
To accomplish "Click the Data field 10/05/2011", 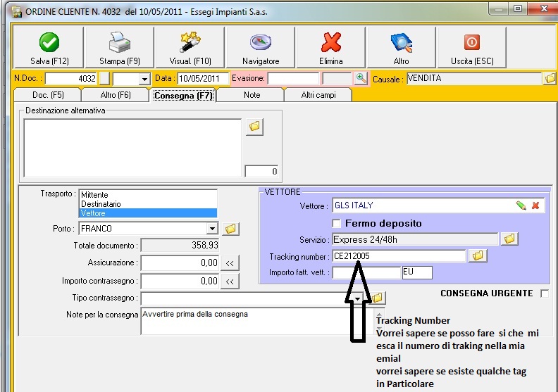I will click(x=203, y=79).
